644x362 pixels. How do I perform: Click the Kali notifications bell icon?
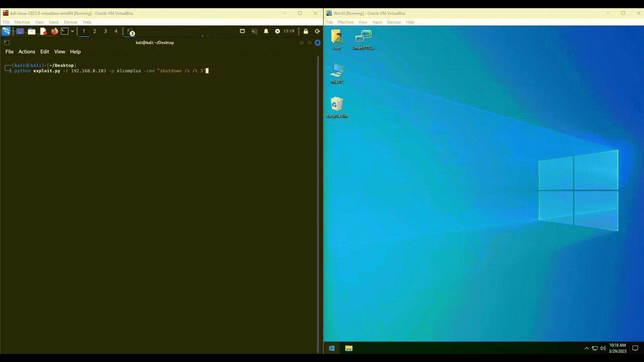click(x=266, y=31)
